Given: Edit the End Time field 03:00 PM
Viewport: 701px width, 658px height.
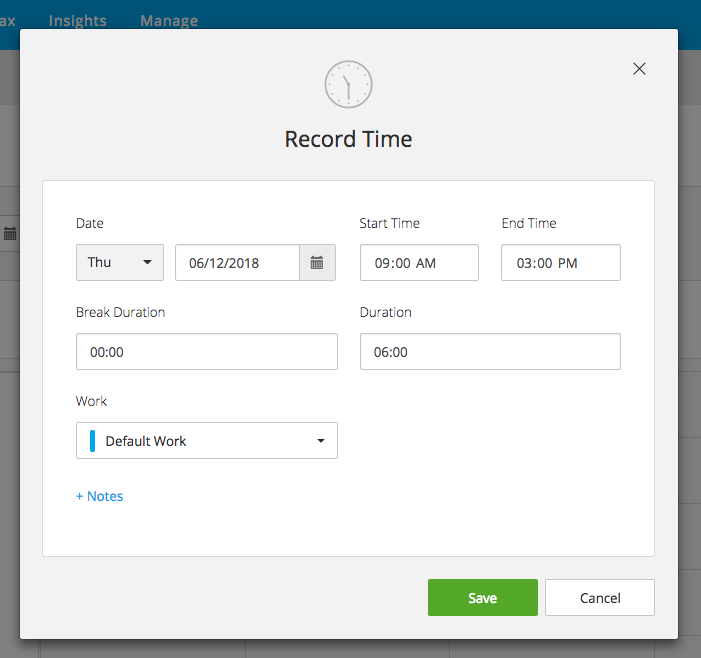Looking at the screenshot, I should (561, 262).
